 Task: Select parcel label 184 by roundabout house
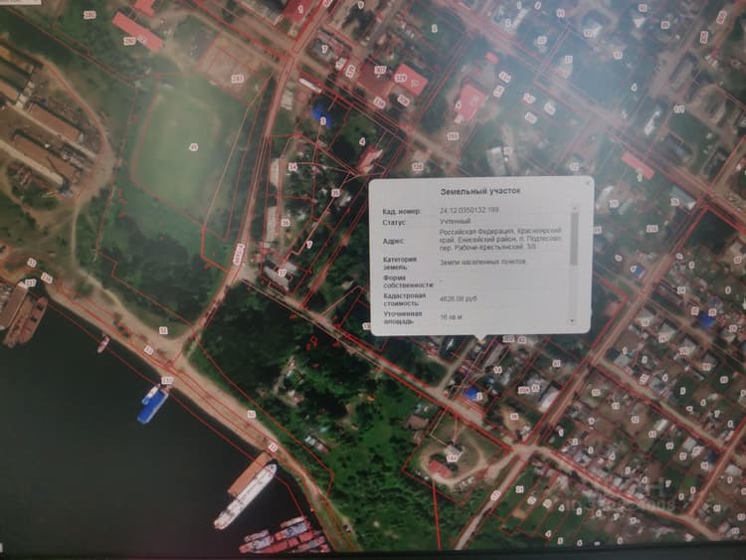coord(452,459)
